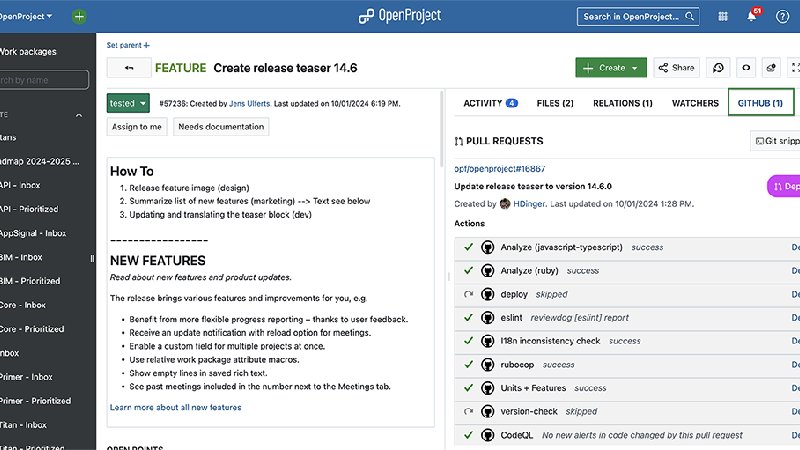Open the Primer - Prioritized sidebar item
The image size is (800, 450).
click(x=36, y=401)
